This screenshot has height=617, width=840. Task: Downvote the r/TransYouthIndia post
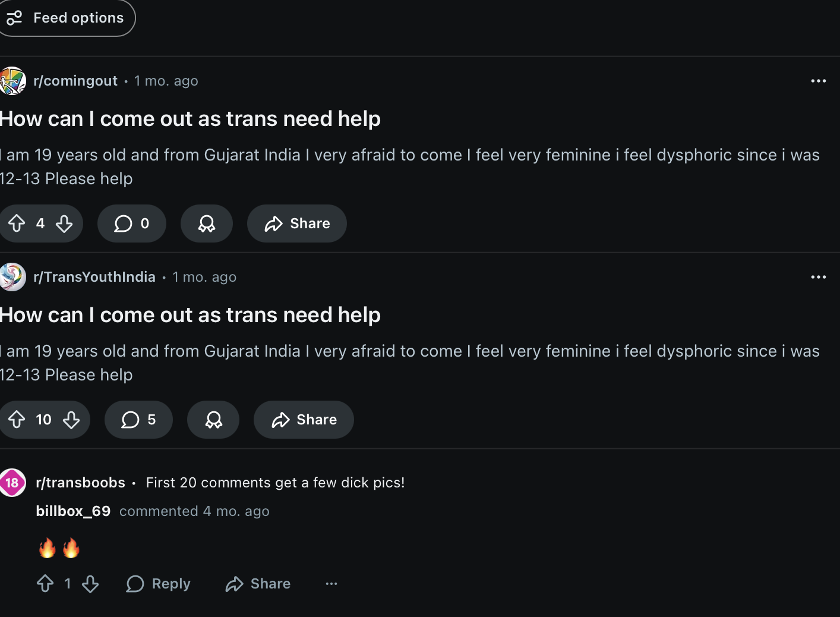[71, 420]
